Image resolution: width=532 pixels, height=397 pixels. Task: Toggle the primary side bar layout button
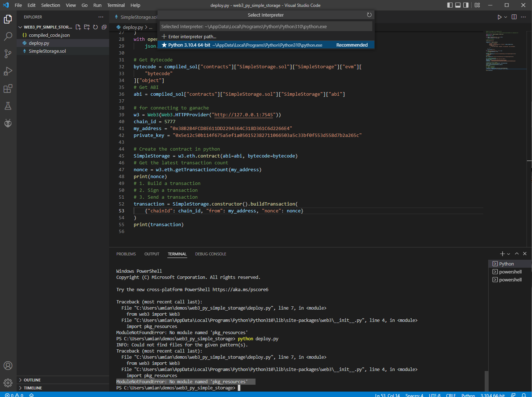450,5
